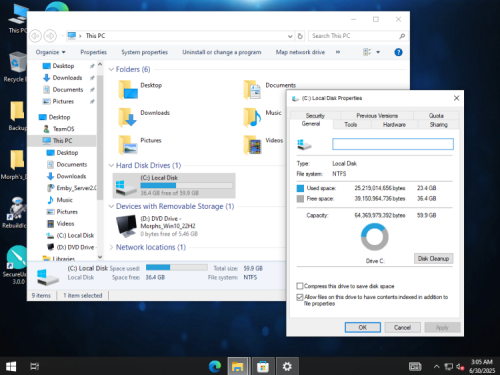Open the Downloads folder icon in Folders
The height and width of the screenshot is (375, 500).
click(128, 117)
